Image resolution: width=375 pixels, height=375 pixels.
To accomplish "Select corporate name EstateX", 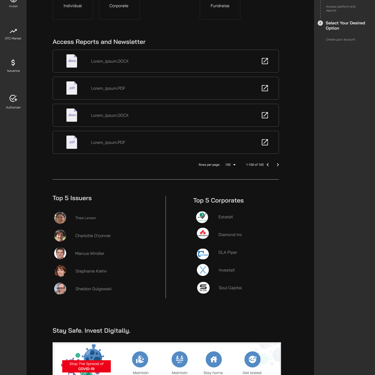I will [226, 217].
